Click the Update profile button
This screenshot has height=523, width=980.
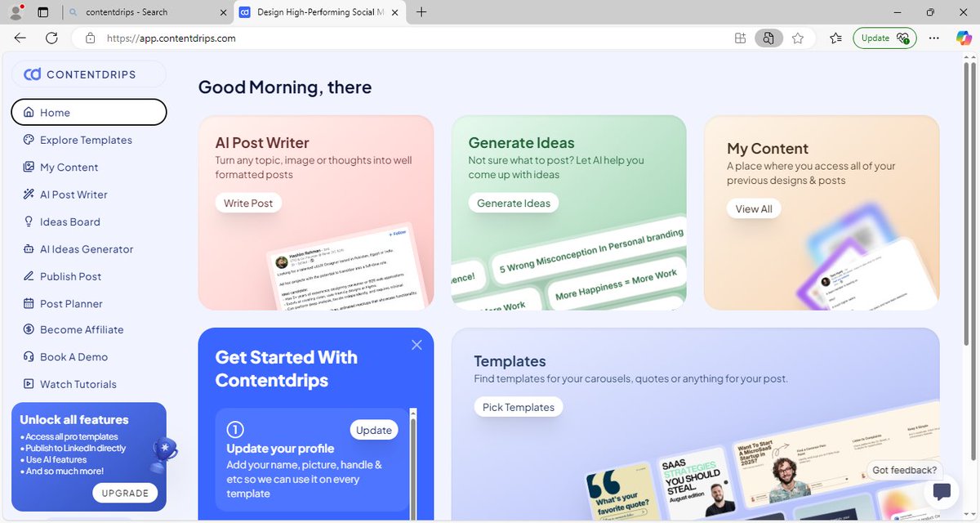374,430
